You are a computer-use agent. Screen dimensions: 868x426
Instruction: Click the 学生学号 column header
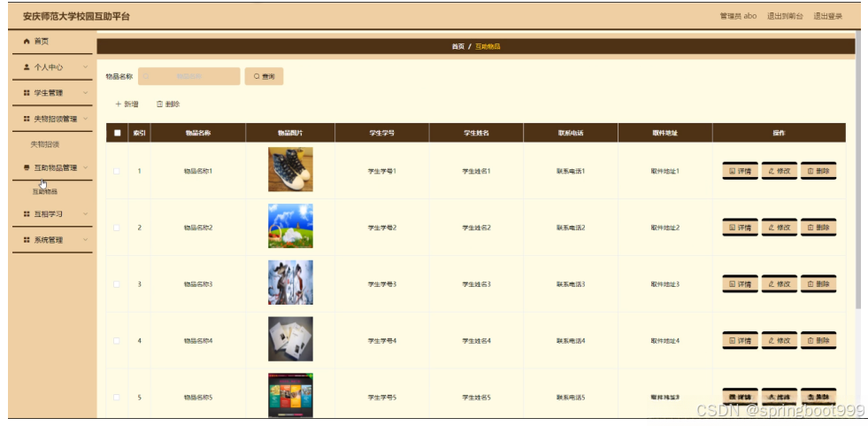click(x=382, y=133)
